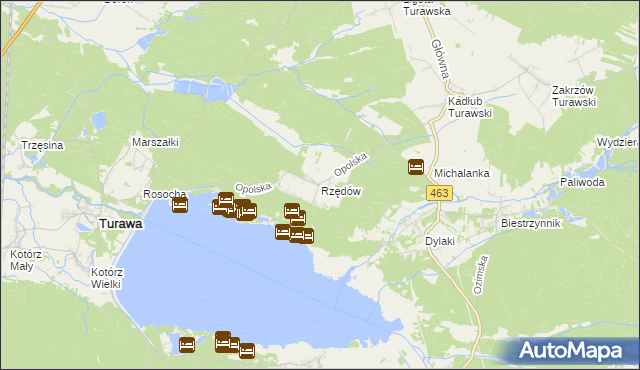Select rightmost hotel icon under western Opolska label
The height and width of the screenshot is (370, 640).
(249, 211)
